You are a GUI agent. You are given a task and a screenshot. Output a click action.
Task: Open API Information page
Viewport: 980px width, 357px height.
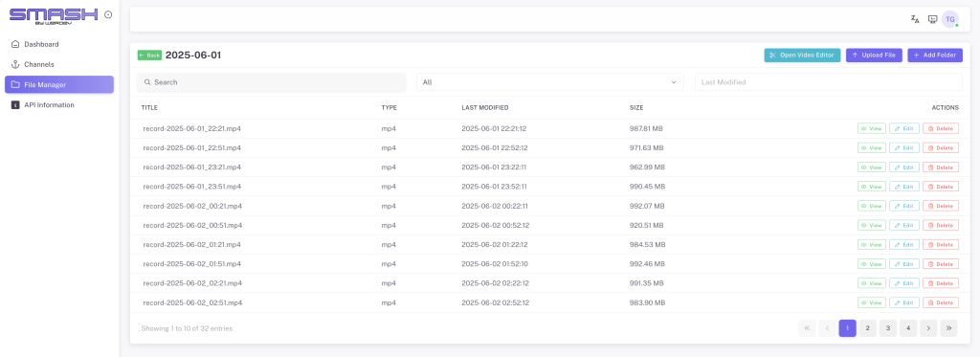click(49, 105)
